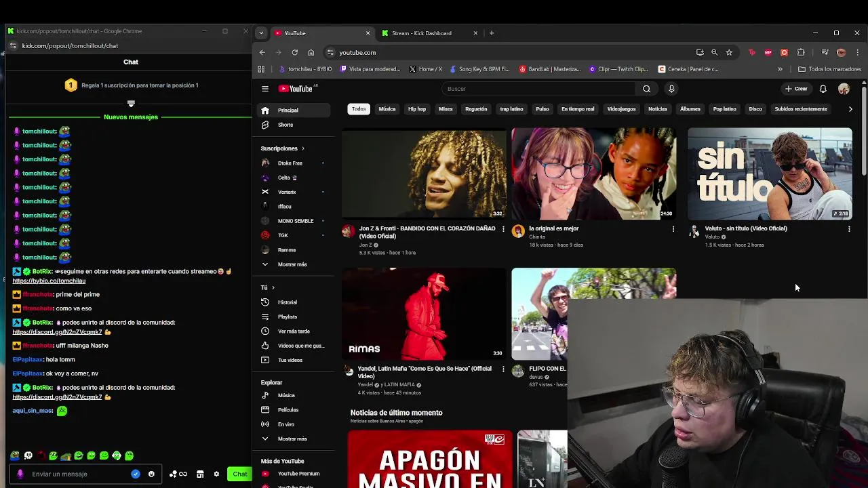Viewport: 868px width, 488px height.
Task: Open la original es mejor video thumbnail
Action: coord(593,174)
